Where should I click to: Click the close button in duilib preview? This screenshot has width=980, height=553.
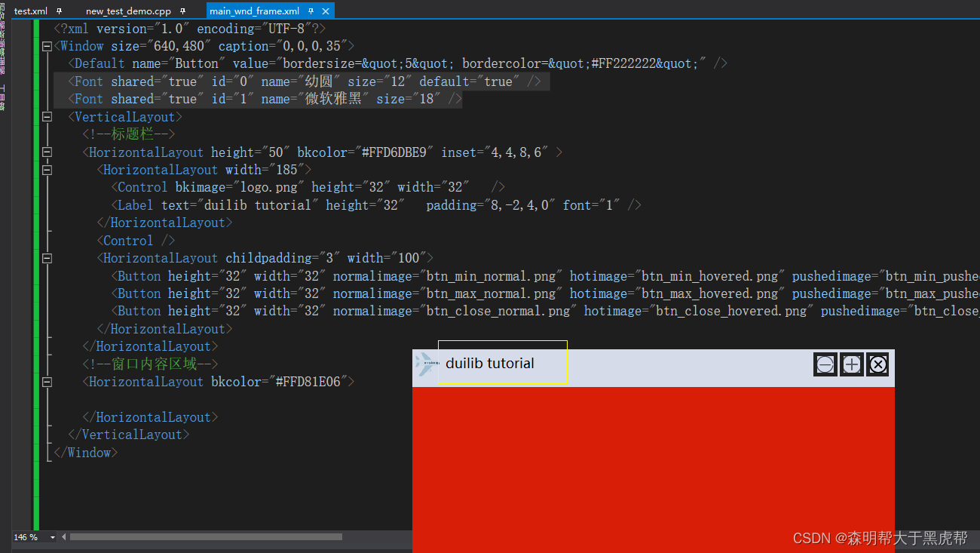(877, 364)
